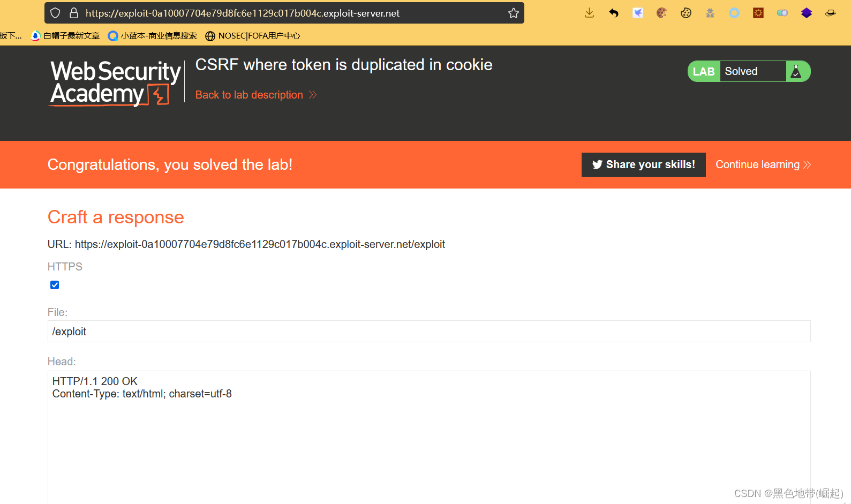Screen dimensions: 851x504
Task: Click the purple stacked layers extension icon
Action: tap(807, 13)
